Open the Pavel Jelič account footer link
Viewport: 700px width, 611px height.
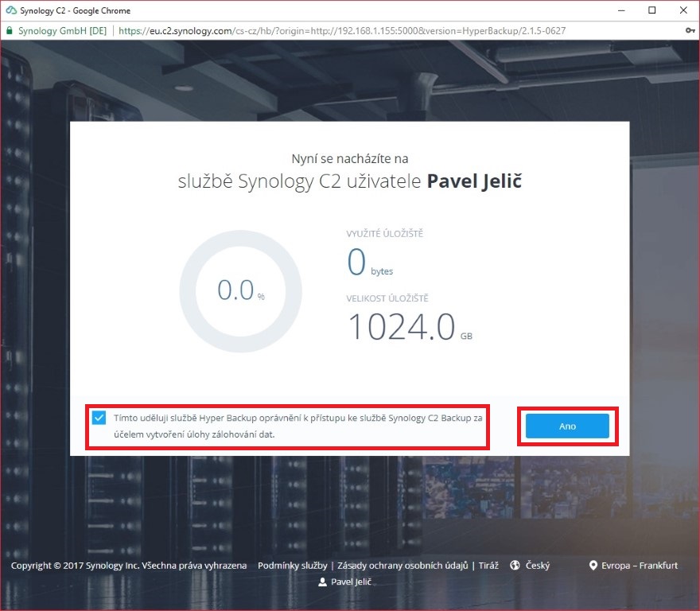point(351,582)
